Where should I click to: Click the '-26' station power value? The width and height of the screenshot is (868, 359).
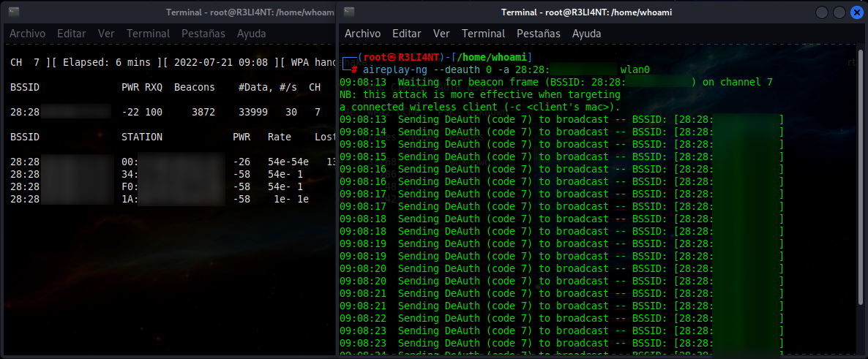pos(242,162)
